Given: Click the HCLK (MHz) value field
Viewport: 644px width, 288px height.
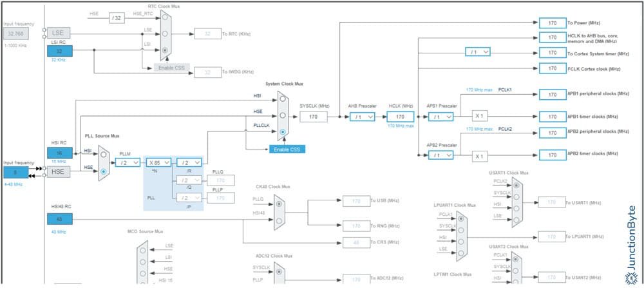Looking at the screenshot, I should tap(400, 117).
